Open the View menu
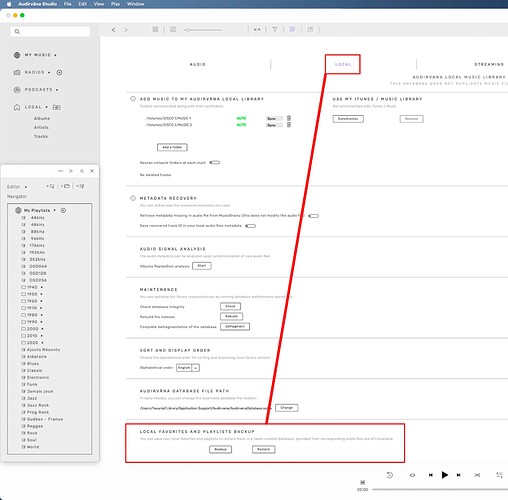 pos(99,4)
